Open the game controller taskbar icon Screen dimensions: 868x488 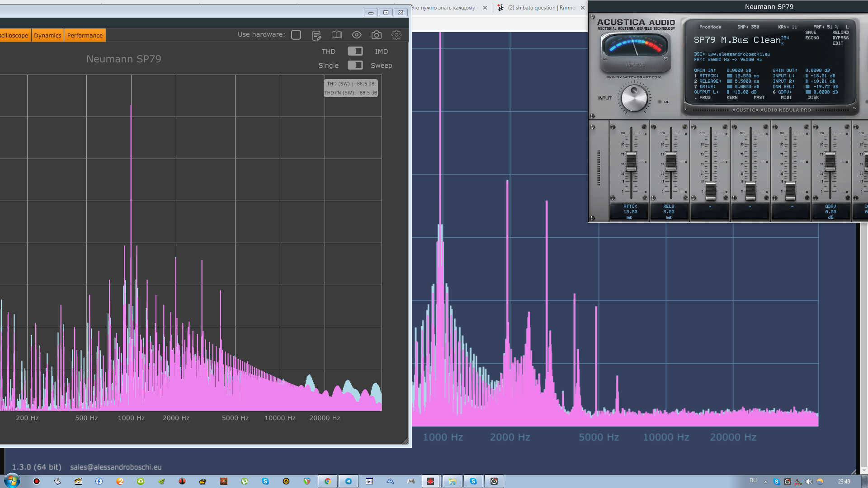(x=411, y=481)
